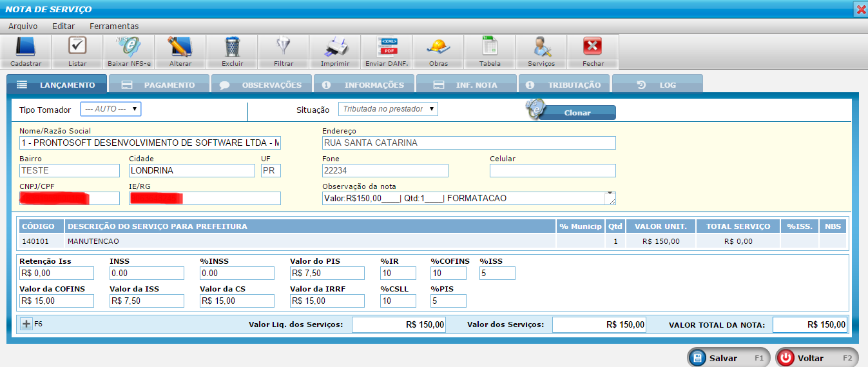This screenshot has width=868, height=367.
Task: Open the Situação dropdown
Action: pyautogui.click(x=388, y=109)
